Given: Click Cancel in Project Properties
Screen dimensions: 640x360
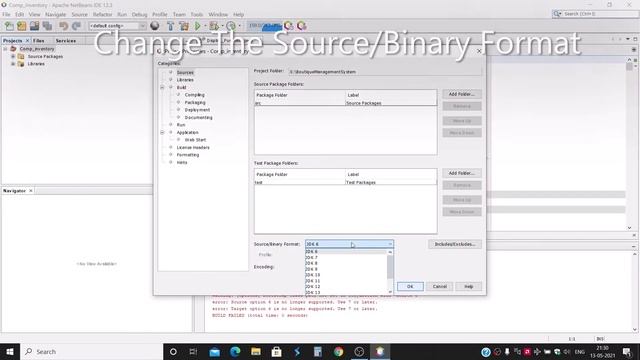Looking at the screenshot, I should [x=440, y=287].
